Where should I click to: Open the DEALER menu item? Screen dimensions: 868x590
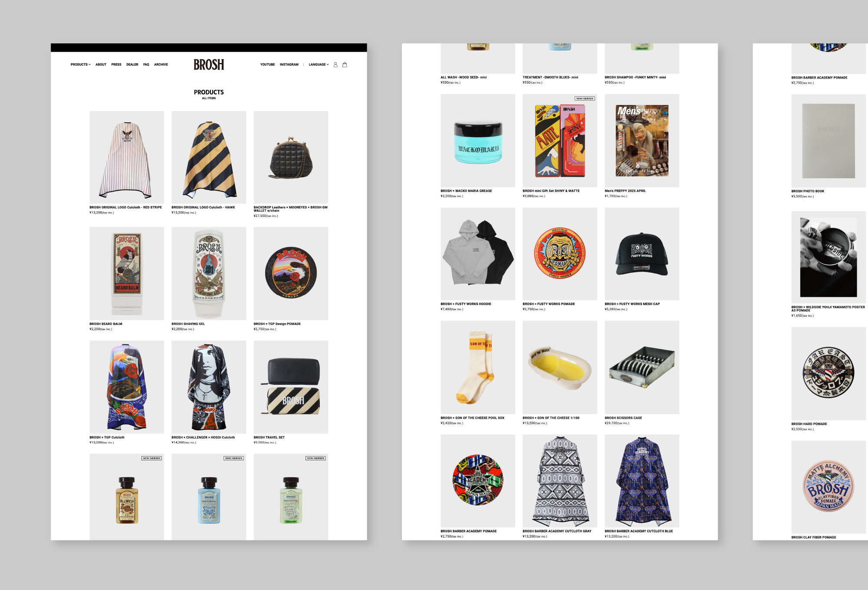pyautogui.click(x=132, y=65)
